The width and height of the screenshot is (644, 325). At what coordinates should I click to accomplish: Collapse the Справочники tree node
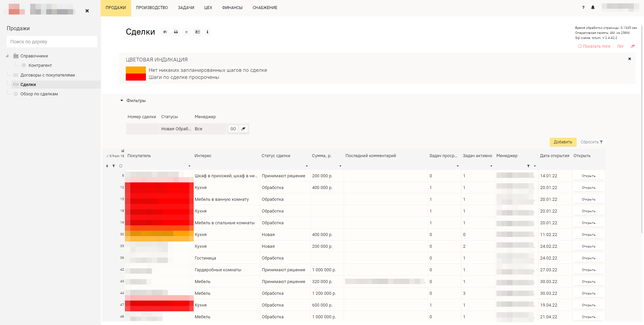(7, 56)
